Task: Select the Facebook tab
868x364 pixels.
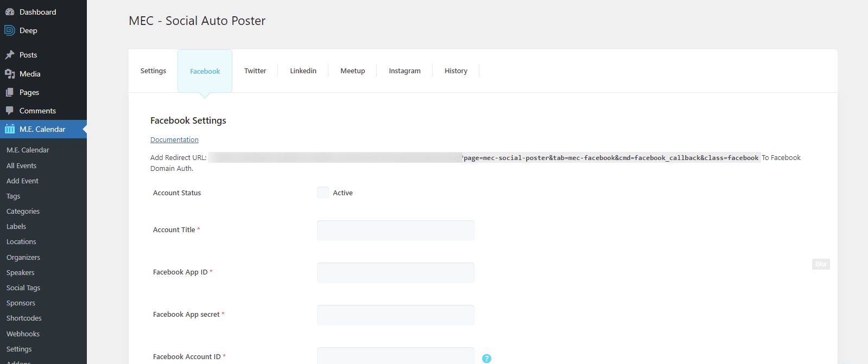Action: (205, 71)
